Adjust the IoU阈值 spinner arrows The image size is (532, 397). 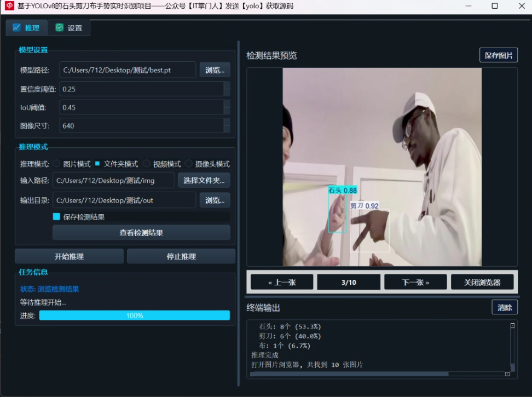227,107
